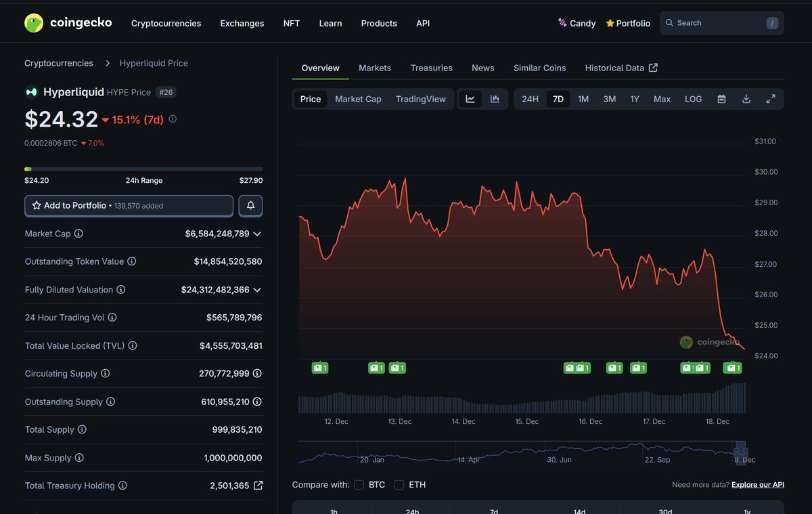Viewport: 812px width, 514px height.
Task: Open Learn navigation menu
Action: (330, 23)
